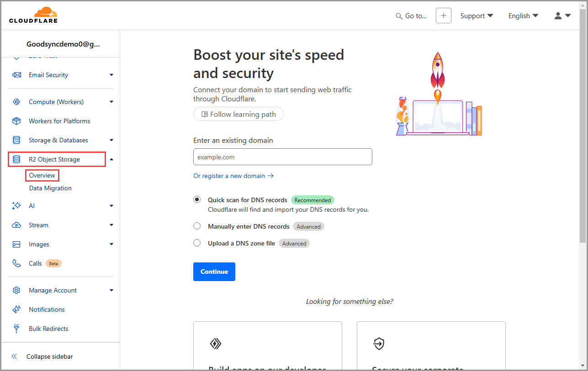Click the Notifications megaphone icon
This screenshot has height=371, width=588.
coord(16,309)
